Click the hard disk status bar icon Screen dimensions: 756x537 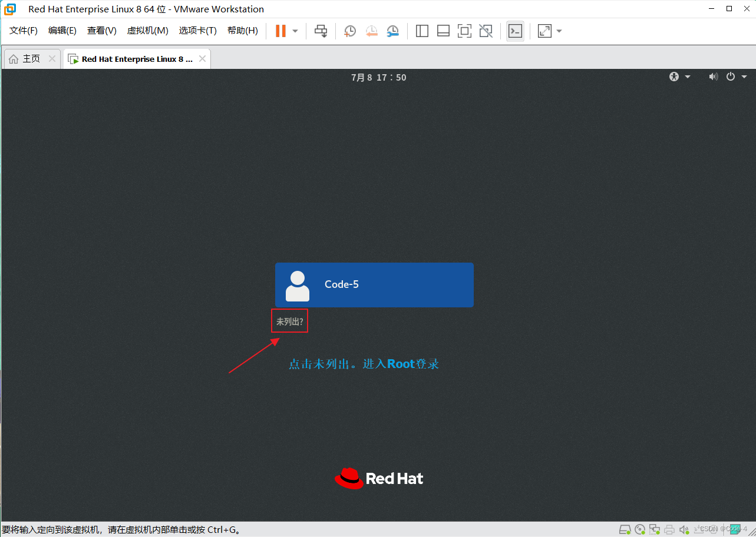[625, 529]
